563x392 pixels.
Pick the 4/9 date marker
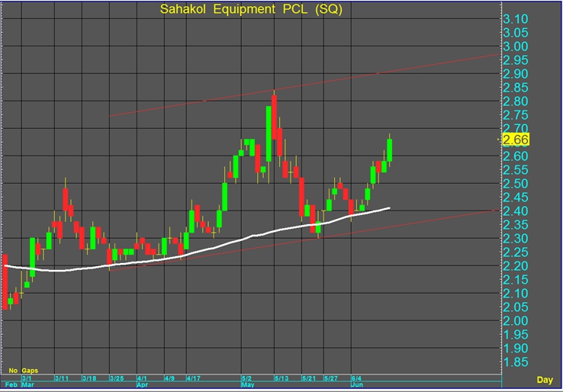pos(170,378)
